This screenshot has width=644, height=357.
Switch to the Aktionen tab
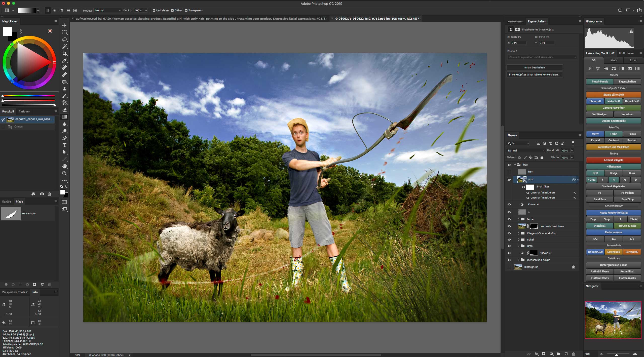pos(24,111)
